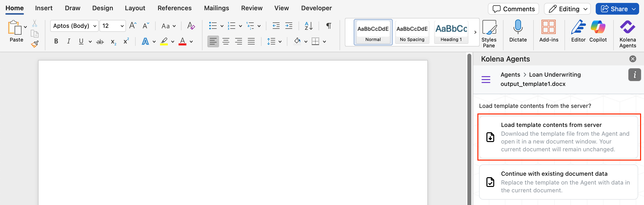
Task: Select the Format Painter brush
Action: coord(35,44)
